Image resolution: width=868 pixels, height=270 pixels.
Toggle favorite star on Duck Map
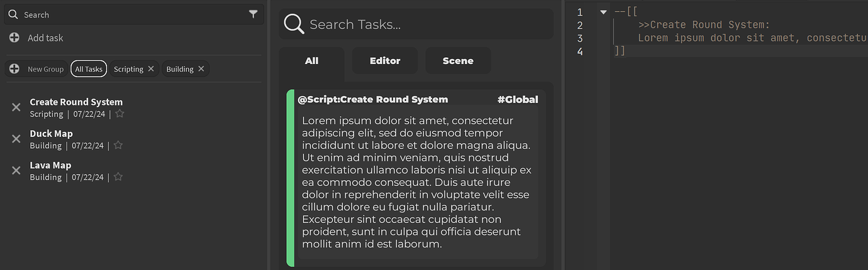(118, 145)
